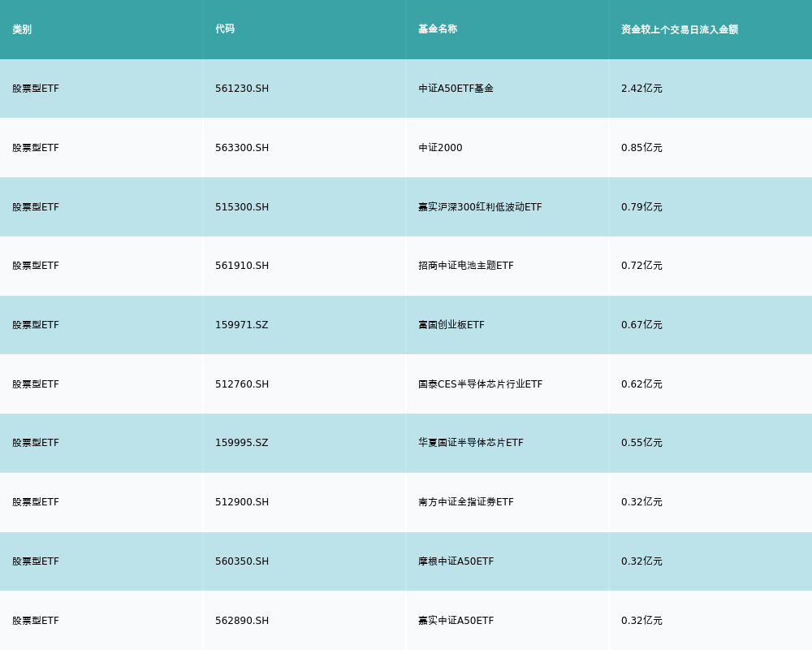
Task: Click 股票型ETF in the 562890.SH row
Action: pos(36,621)
